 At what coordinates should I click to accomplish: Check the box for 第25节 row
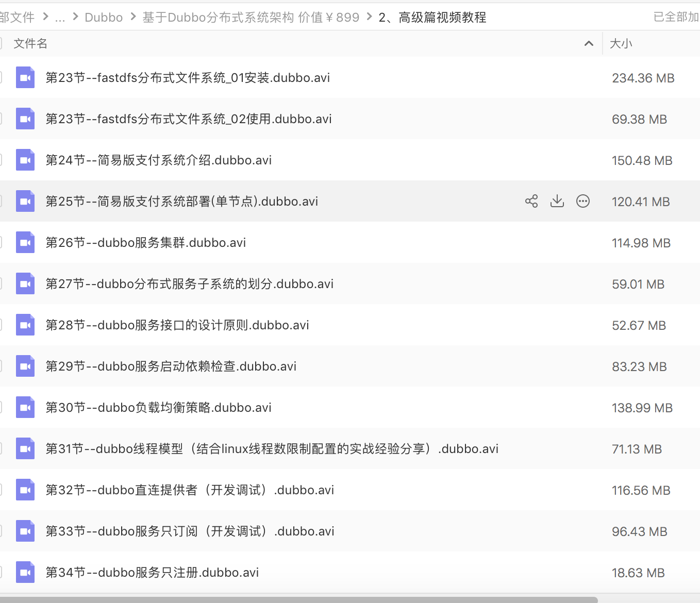tap(1, 201)
